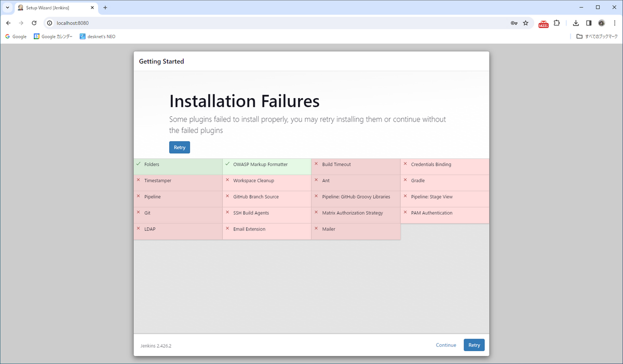The image size is (623, 364).
Task: Click the GitHub Branch Source entry
Action: 267,199
